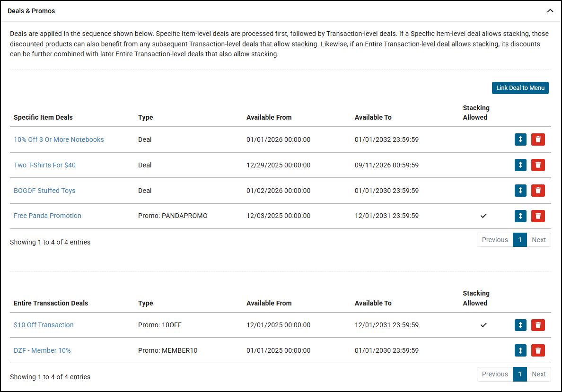Click trash icon for Free Panda Promotion
Viewport: 562px width, 392px height.
click(538, 216)
